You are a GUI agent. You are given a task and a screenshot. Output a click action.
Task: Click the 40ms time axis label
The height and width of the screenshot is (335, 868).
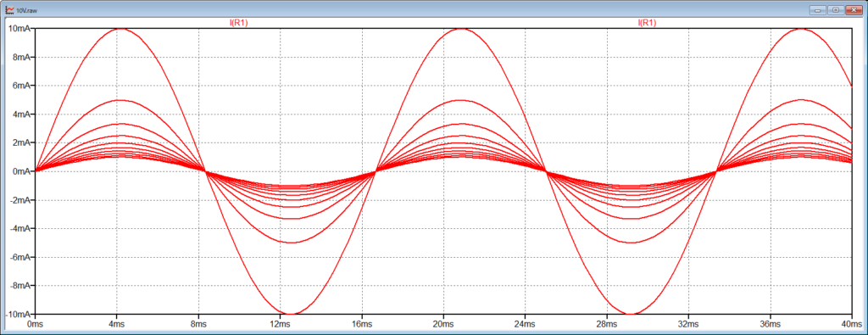(851, 323)
